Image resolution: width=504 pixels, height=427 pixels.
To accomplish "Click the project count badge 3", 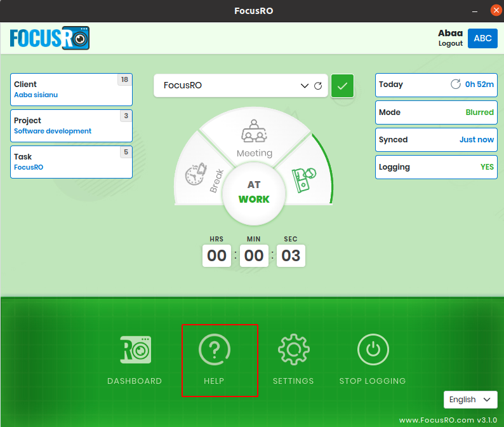I will [x=126, y=116].
